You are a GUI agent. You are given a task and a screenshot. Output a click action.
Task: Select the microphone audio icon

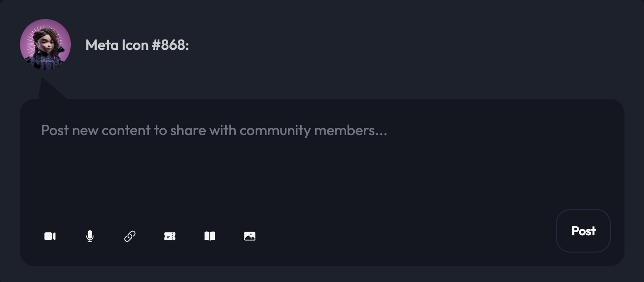[x=90, y=236]
